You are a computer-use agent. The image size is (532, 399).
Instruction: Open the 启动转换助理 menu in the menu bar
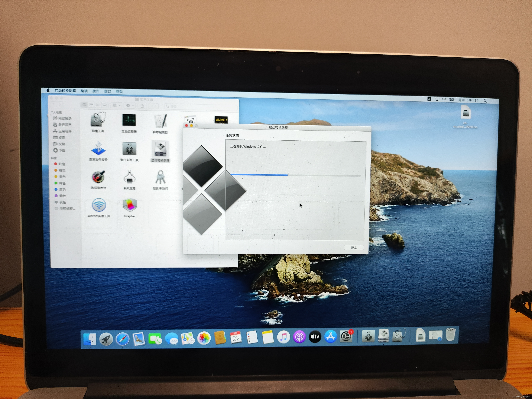click(x=65, y=91)
